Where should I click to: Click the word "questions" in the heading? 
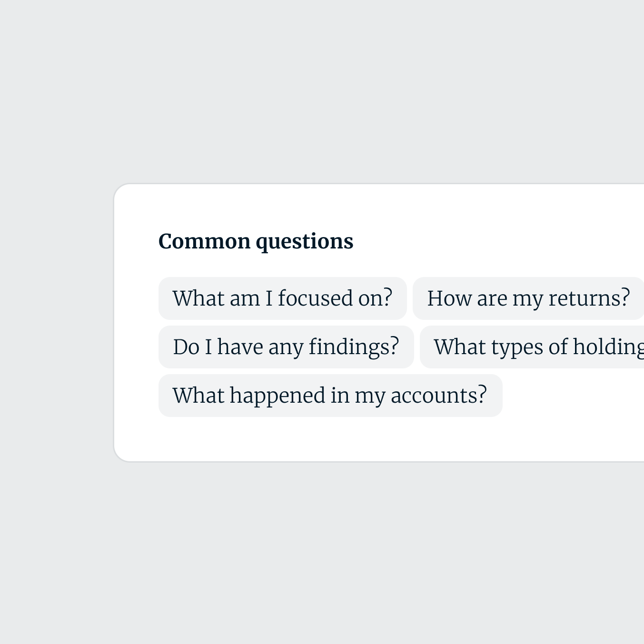[305, 241]
